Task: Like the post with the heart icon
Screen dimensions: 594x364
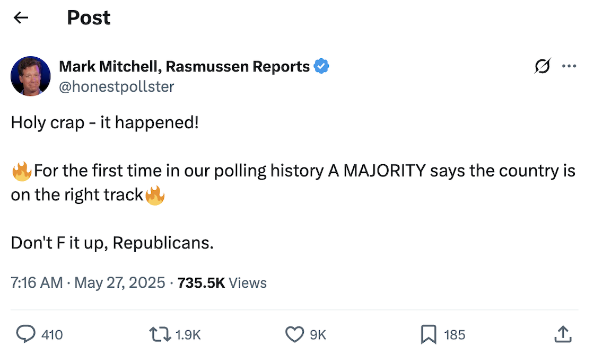Action: 294,334
